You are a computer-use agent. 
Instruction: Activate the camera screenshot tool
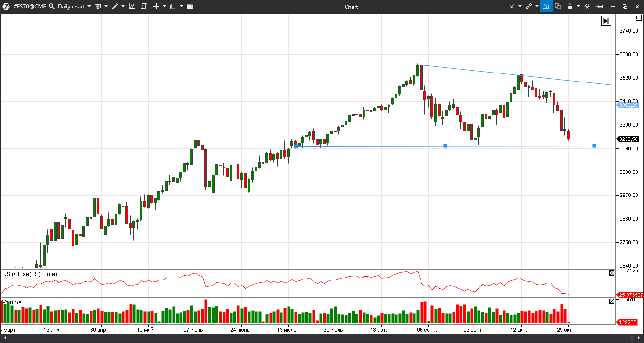[x=545, y=6]
